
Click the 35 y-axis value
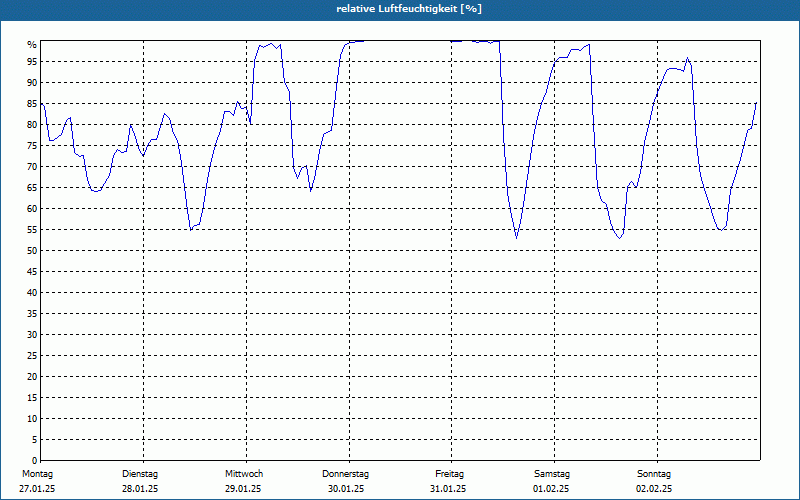(x=32, y=314)
